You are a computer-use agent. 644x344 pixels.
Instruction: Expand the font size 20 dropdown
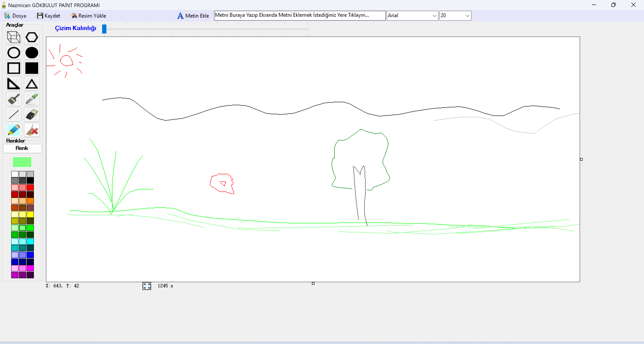pyautogui.click(x=467, y=15)
